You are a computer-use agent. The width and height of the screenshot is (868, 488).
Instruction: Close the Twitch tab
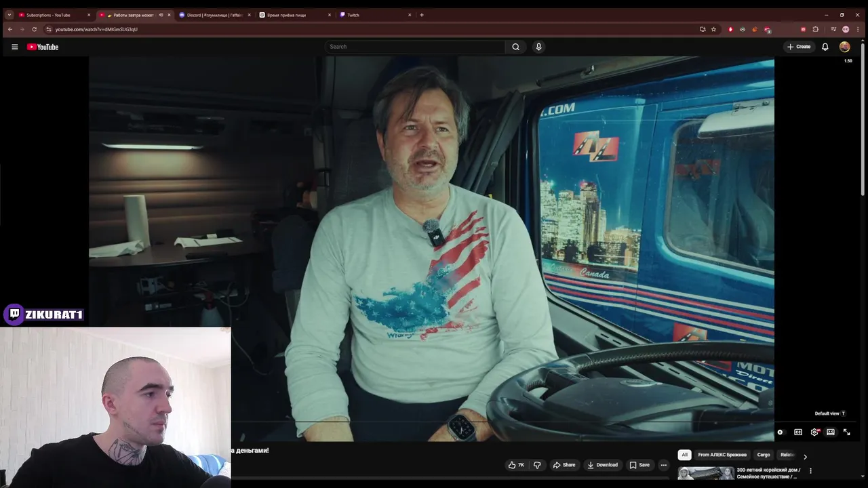point(410,15)
